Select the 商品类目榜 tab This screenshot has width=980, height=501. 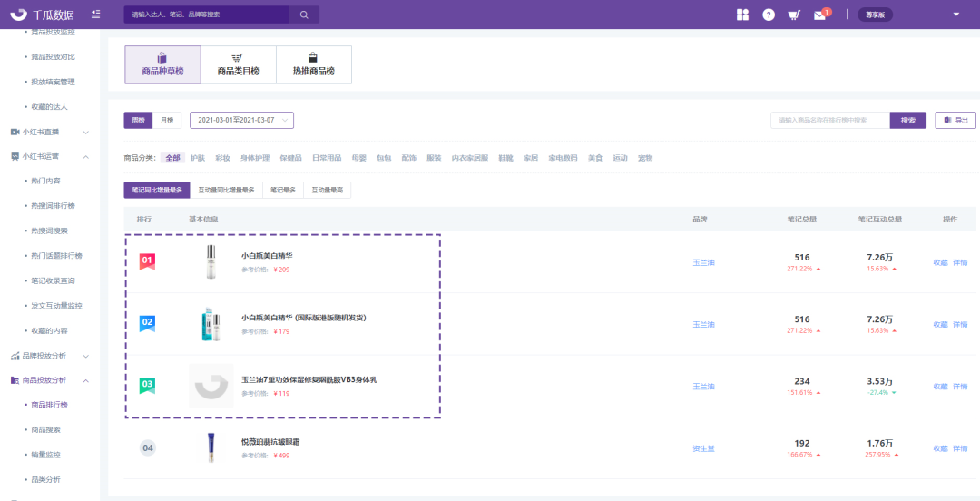click(238, 64)
